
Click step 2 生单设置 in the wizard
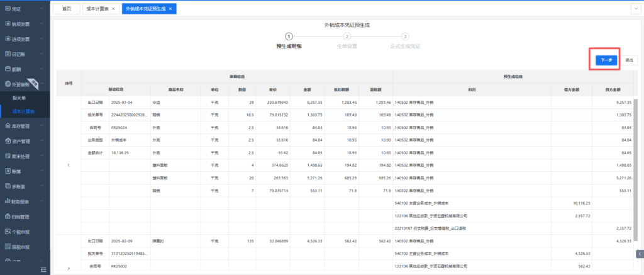[347, 37]
